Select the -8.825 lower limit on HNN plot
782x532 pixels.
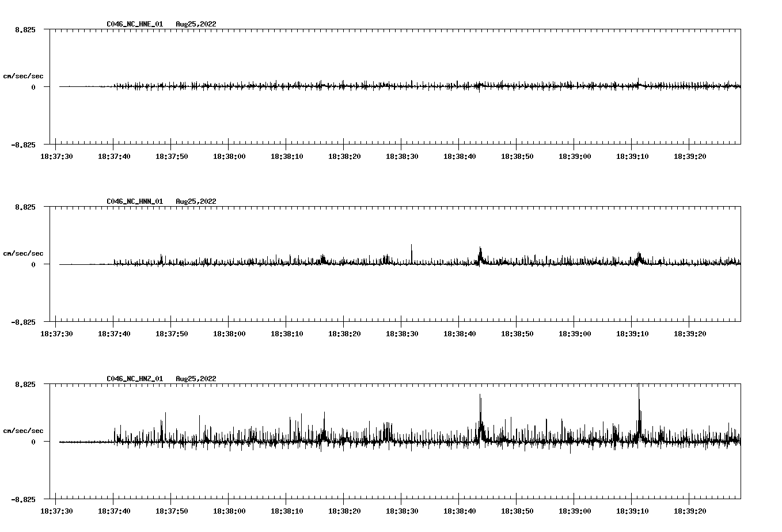pos(23,322)
